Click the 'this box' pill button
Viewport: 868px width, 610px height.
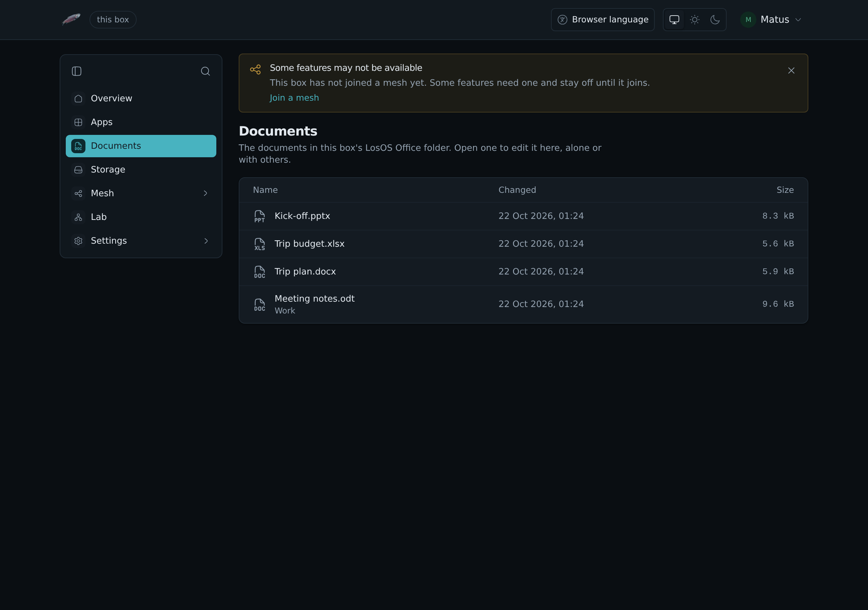click(113, 20)
